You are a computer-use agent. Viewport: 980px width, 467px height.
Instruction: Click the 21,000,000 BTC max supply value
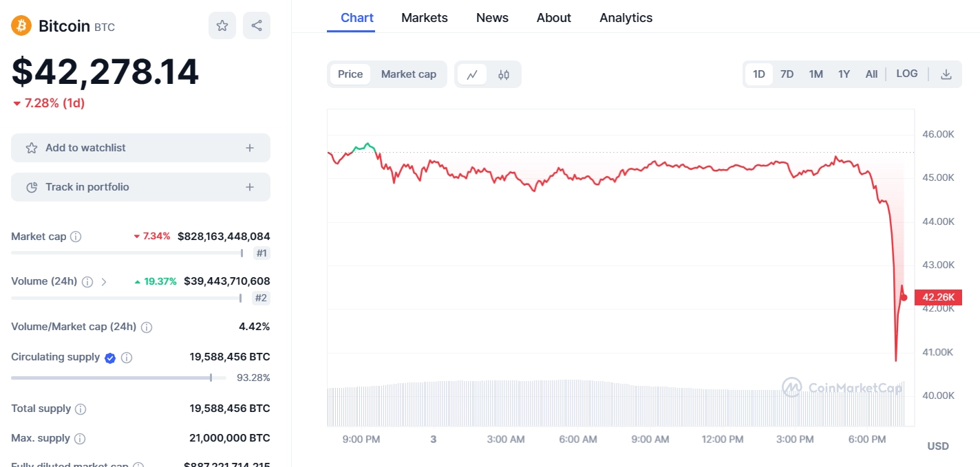(230, 438)
